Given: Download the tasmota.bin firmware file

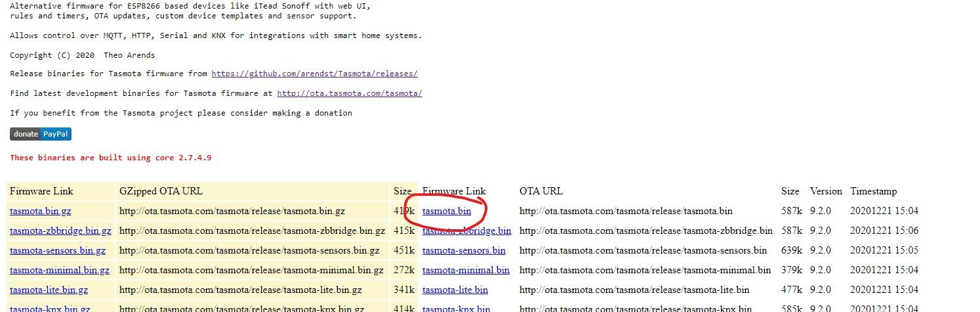Looking at the screenshot, I should click(447, 211).
